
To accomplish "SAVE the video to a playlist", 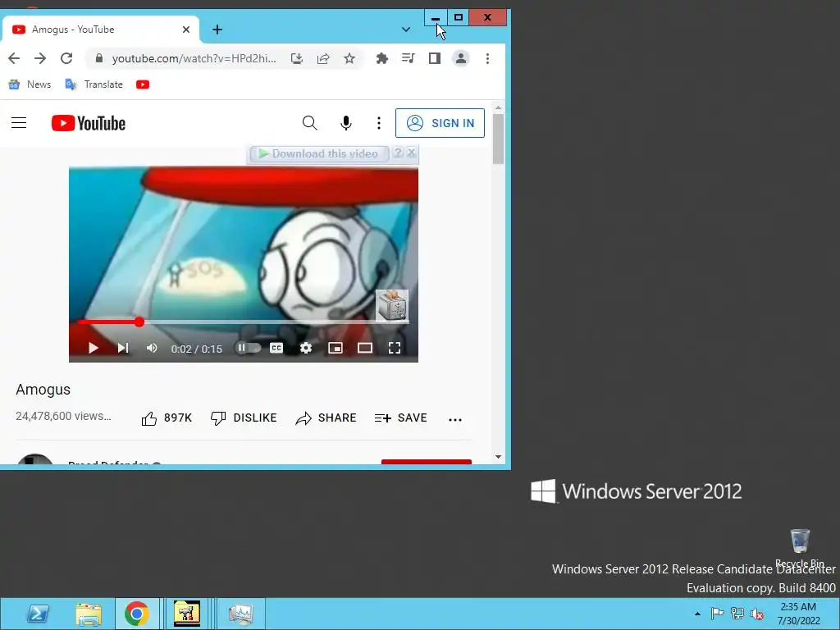I will [400, 418].
